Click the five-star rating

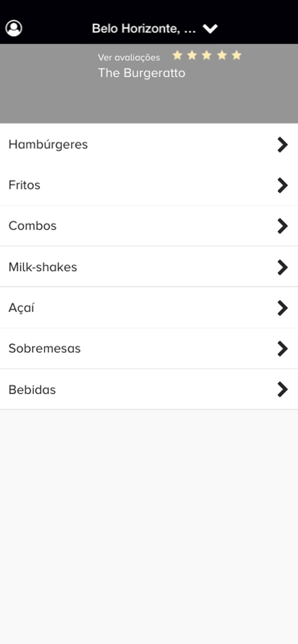(207, 55)
